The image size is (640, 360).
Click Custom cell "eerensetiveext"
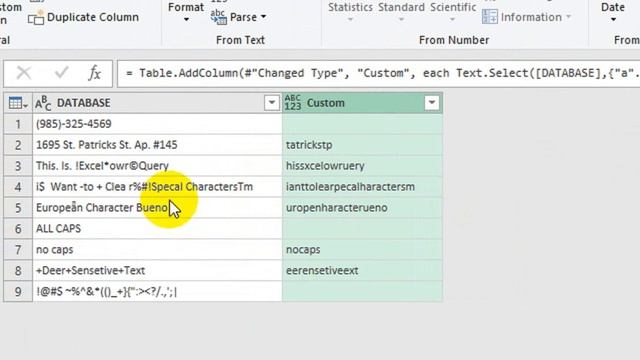tap(362, 270)
